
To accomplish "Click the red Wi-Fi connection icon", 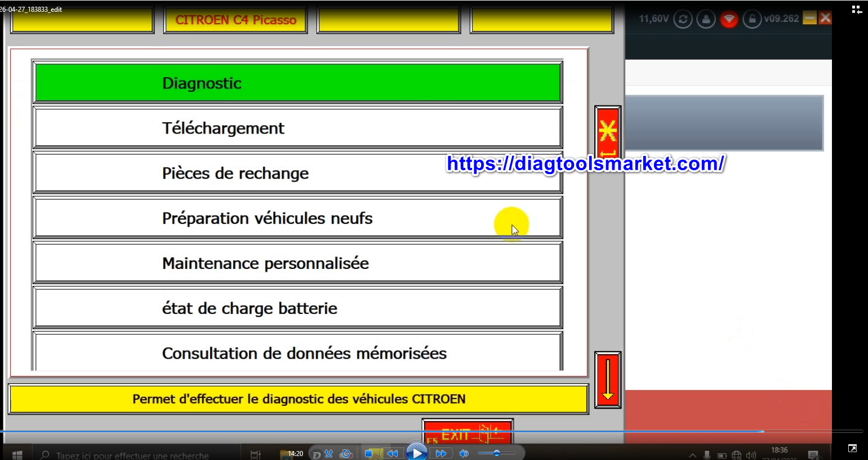I will pos(729,19).
